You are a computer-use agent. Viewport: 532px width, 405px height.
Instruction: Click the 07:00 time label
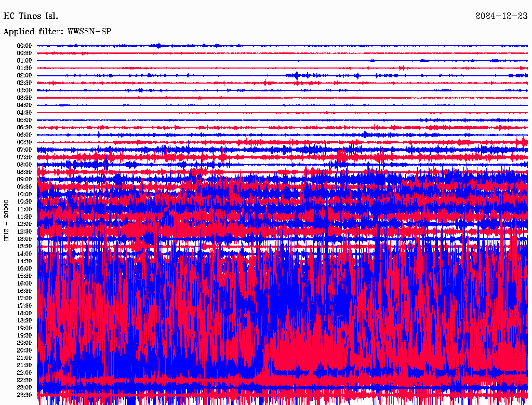point(24,150)
